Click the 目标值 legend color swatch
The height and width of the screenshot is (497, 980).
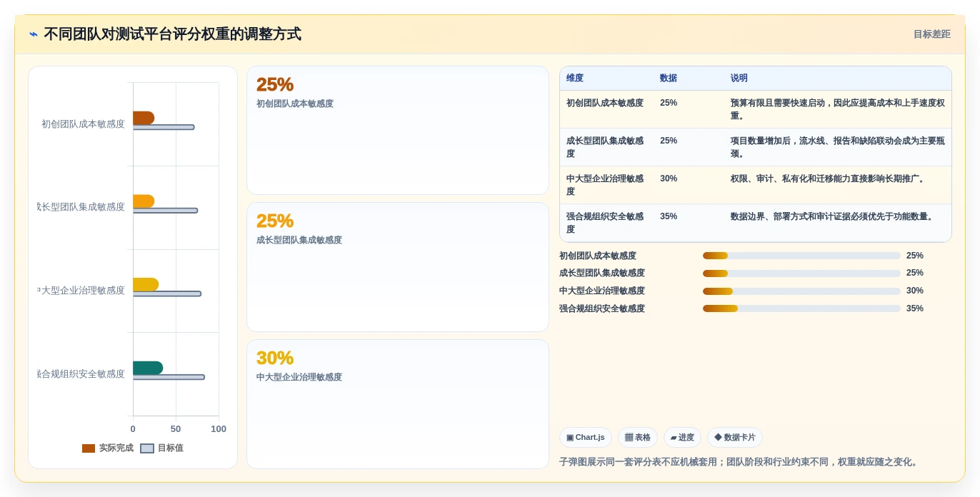[147, 448]
